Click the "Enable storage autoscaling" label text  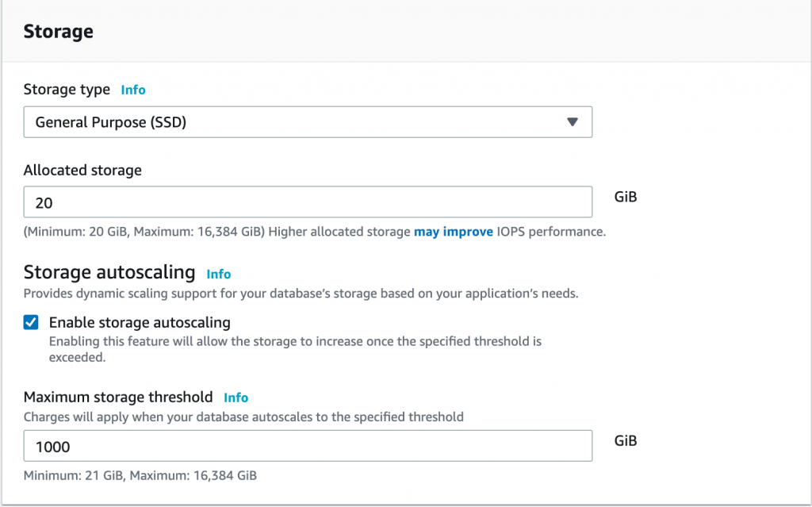click(140, 322)
